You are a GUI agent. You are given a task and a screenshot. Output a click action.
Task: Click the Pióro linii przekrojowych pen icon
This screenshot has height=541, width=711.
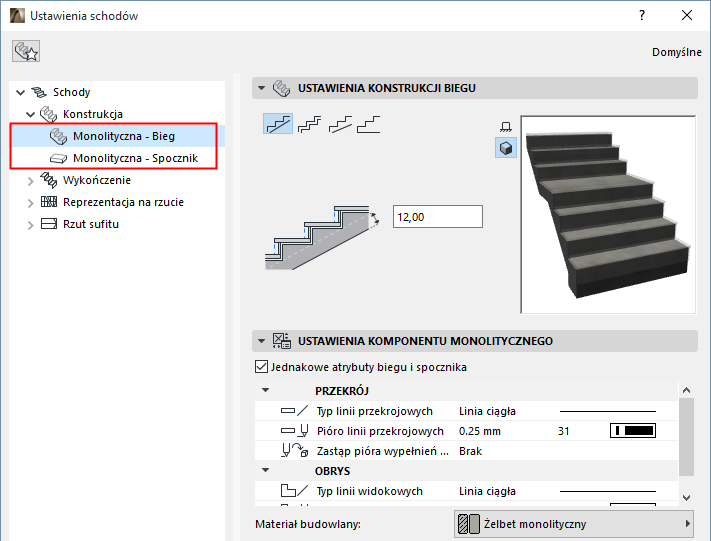click(294, 431)
